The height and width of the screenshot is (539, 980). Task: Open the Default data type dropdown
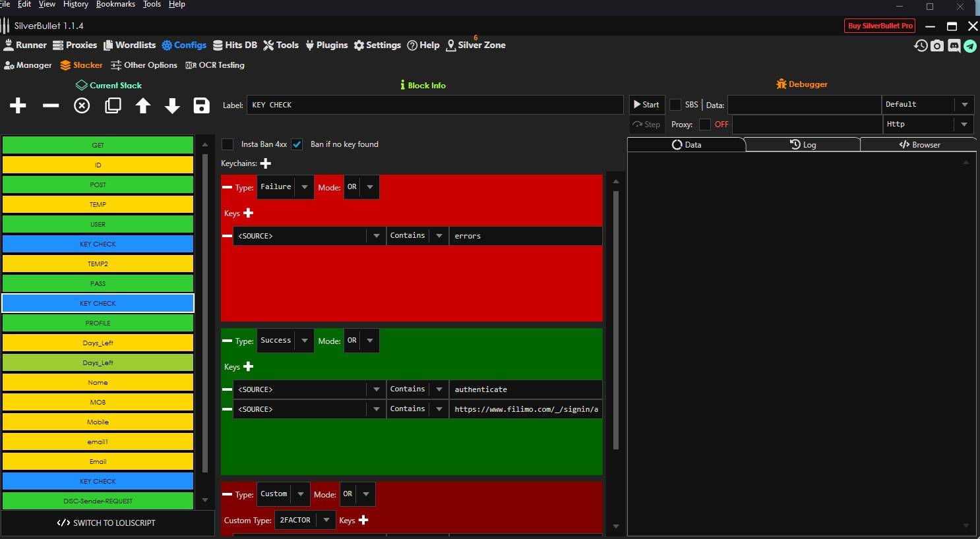point(928,105)
